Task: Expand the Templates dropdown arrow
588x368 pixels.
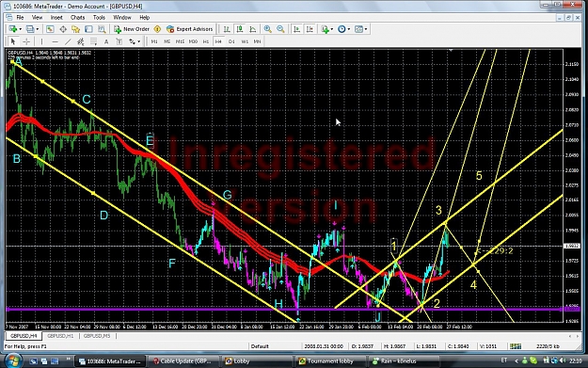Action: pos(366,29)
